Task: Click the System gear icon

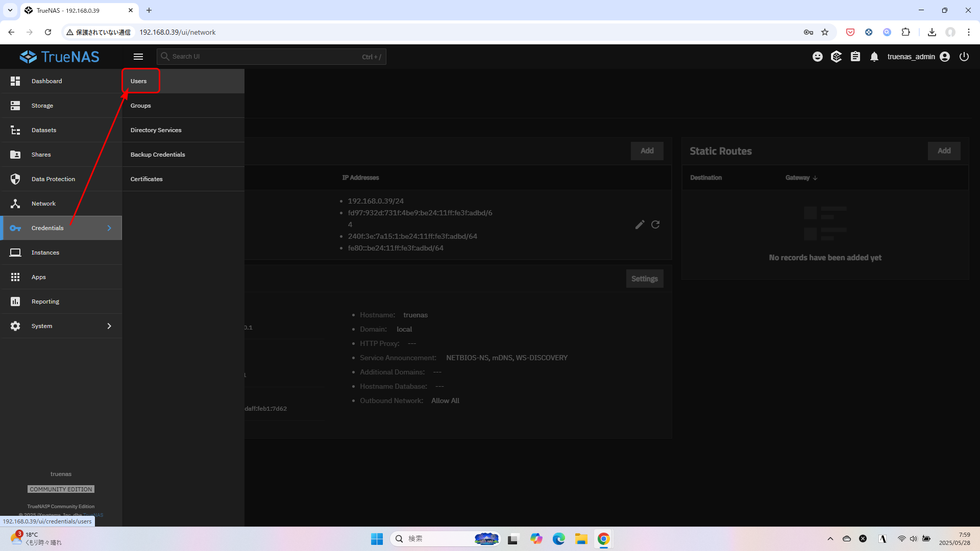Action: [15, 326]
